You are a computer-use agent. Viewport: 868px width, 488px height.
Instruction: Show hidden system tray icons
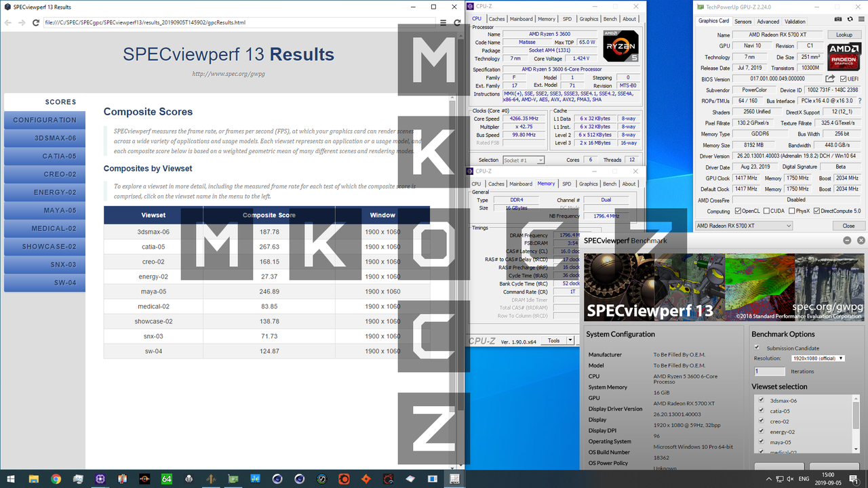[x=769, y=479]
